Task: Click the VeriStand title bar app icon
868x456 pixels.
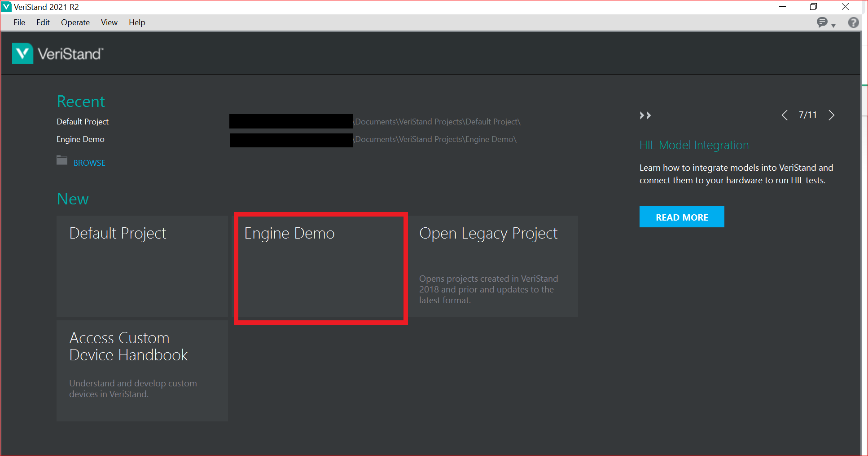Action: [x=6, y=7]
